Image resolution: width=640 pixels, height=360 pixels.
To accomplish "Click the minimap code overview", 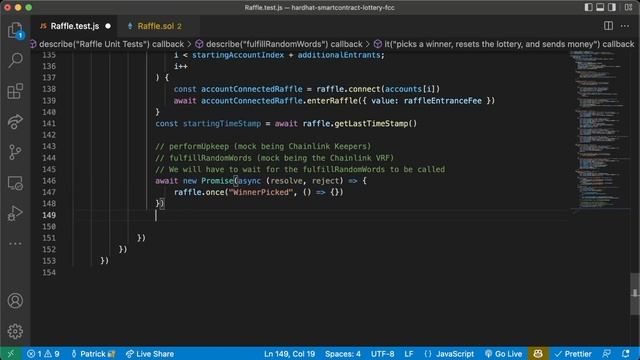I will (x=599, y=131).
